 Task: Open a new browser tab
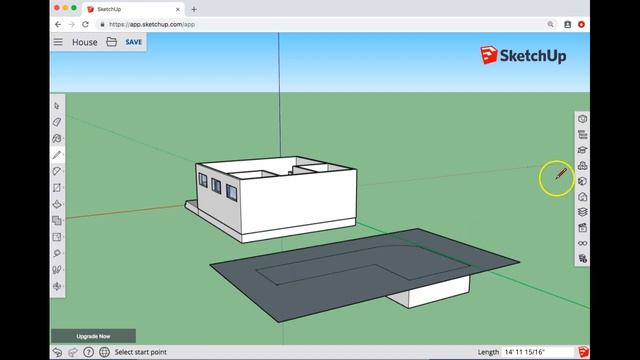(x=194, y=9)
